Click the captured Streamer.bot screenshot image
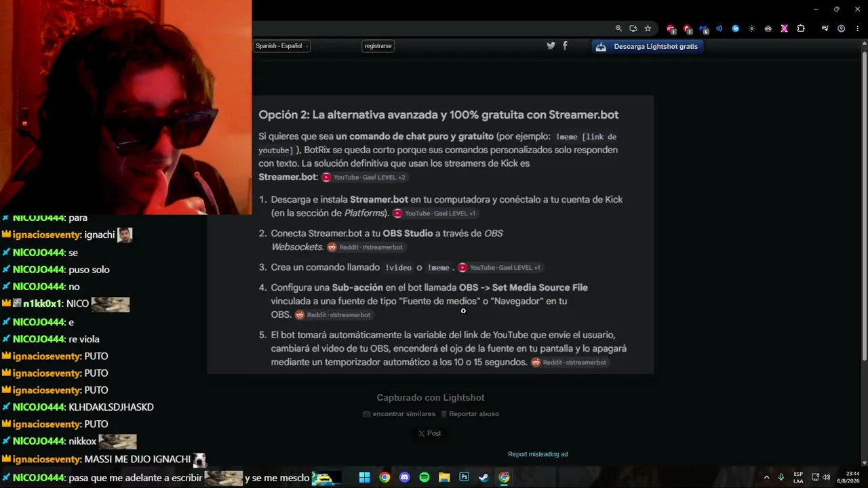 (430, 235)
